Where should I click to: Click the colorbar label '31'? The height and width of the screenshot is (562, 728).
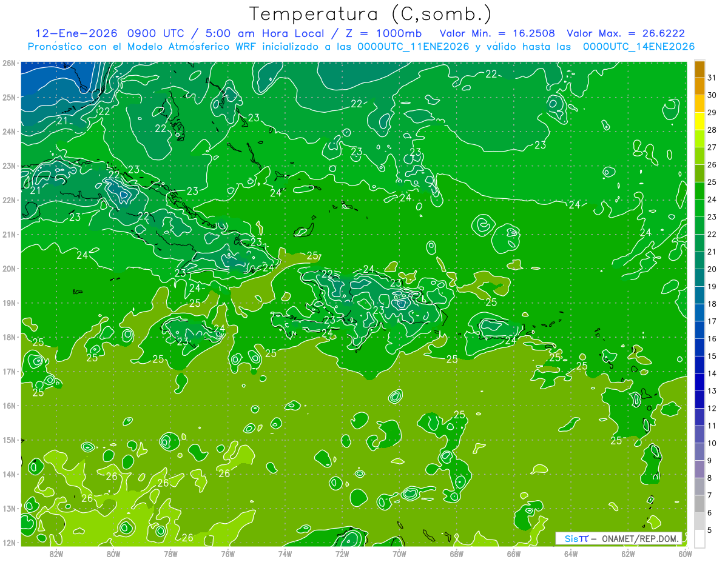[x=712, y=77]
